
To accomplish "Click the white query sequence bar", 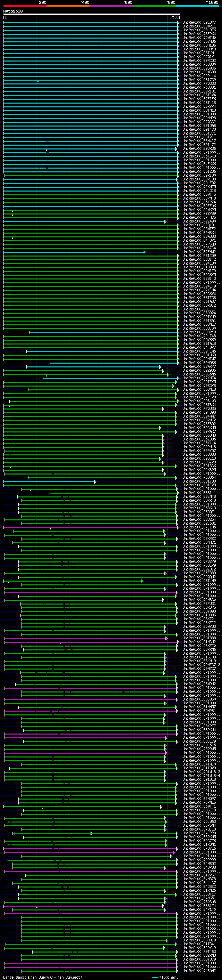I will coord(92,15).
